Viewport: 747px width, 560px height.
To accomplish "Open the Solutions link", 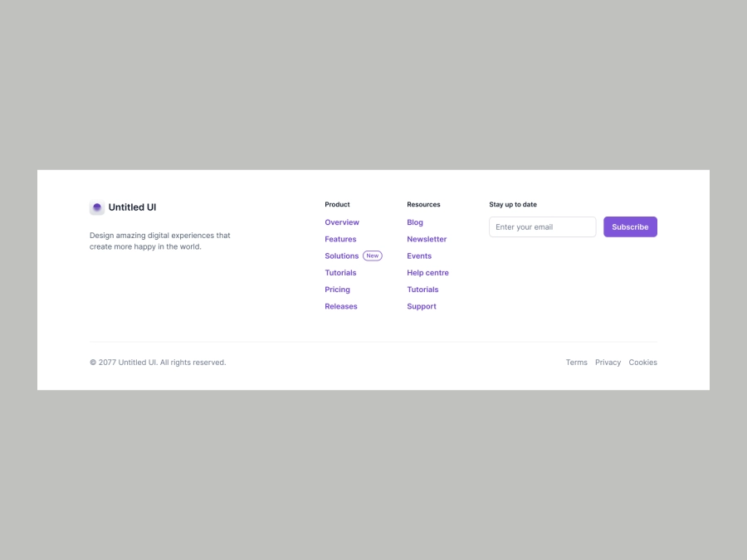I will (342, 256).
